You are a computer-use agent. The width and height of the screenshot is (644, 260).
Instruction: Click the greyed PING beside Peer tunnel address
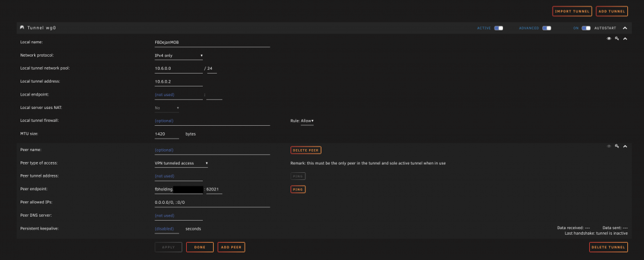tap(298, 176)
